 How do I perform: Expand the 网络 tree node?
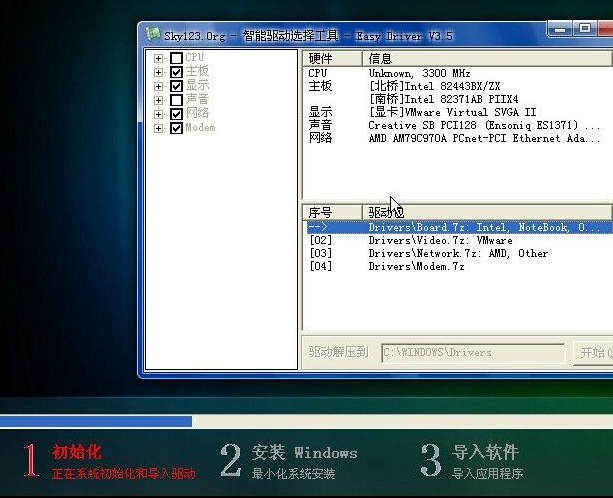[158, 114]
